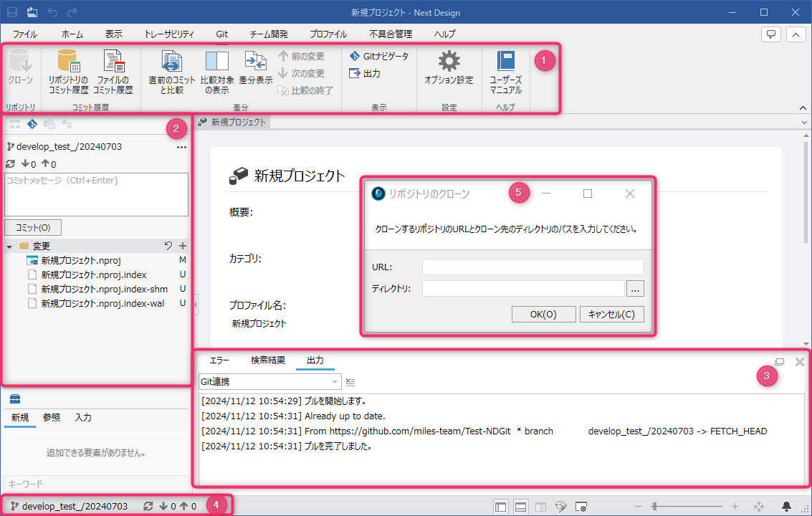Click undo in the title bar
The image size is (812, 516).
coord(52,12)
